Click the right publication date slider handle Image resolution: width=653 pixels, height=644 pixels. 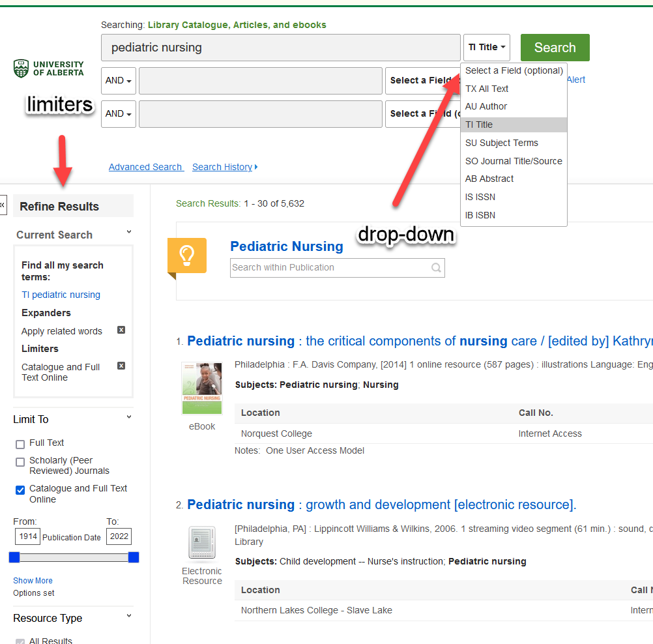[134, 557]
